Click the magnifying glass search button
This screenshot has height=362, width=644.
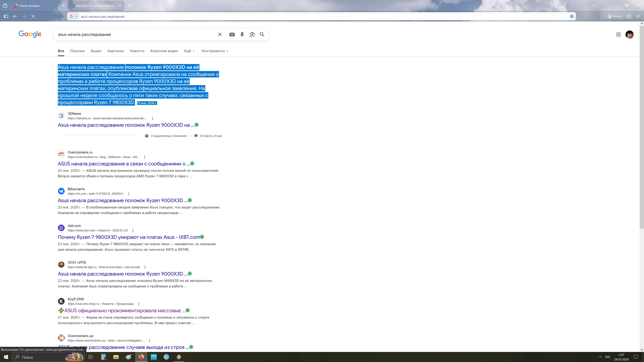tap(262, 35)
